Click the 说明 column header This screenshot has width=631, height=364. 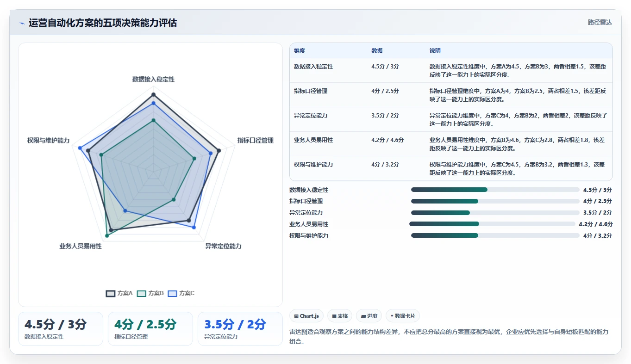[x=435, y=51]
